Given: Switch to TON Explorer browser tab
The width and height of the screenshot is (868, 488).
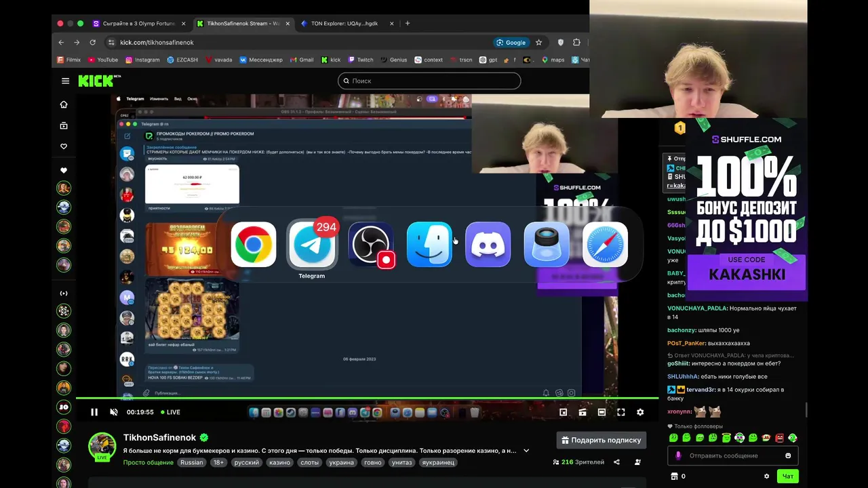Looking at the screenshot, I should coord(344,23).
